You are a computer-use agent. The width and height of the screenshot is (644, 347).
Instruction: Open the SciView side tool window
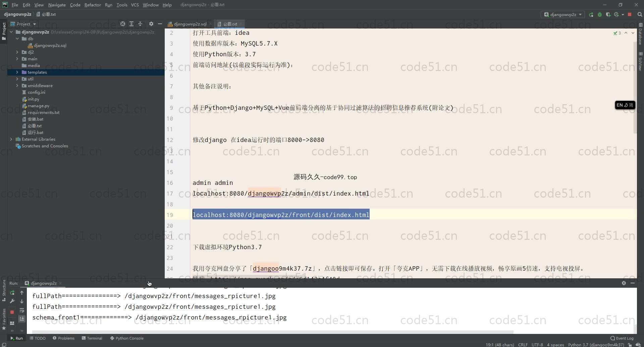[640, 61]
